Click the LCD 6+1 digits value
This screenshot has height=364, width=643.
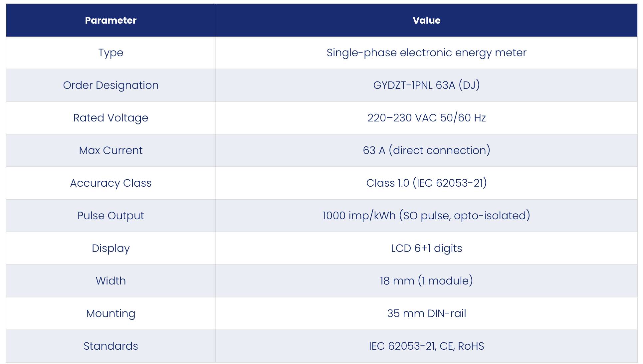click(x=427, y=249)
